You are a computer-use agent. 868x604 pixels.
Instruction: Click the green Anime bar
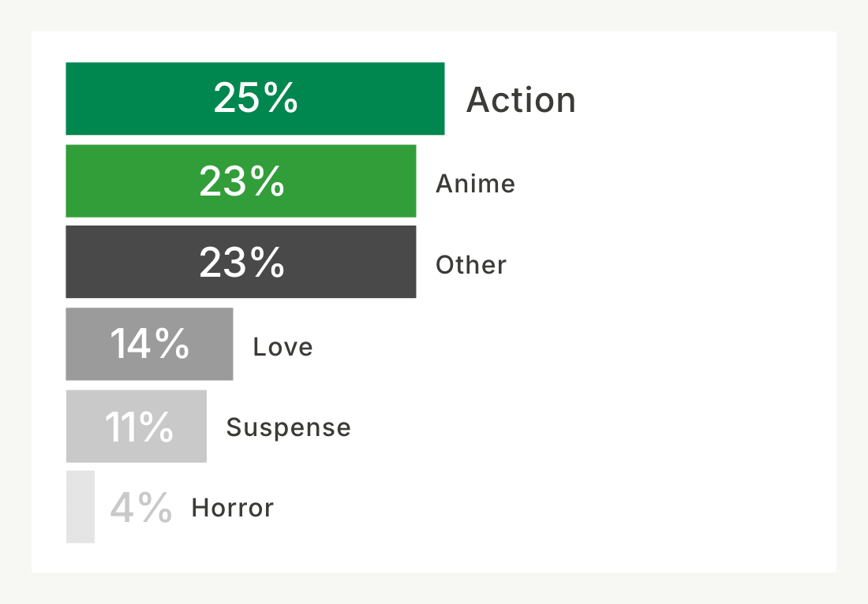[x=241, y=181]
